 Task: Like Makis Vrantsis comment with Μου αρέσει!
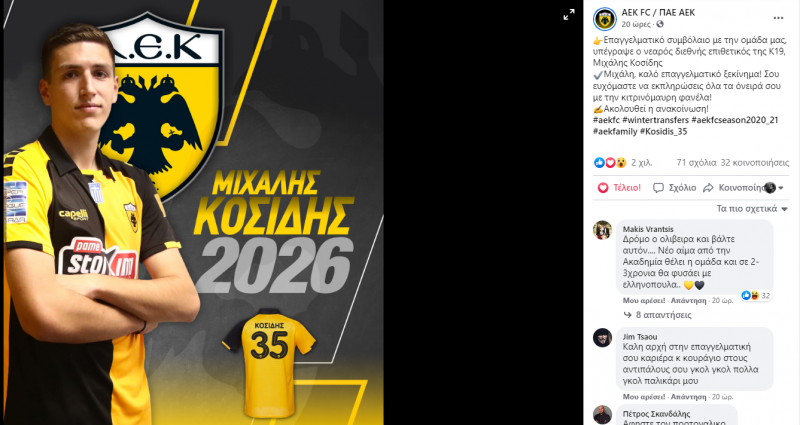644,301
